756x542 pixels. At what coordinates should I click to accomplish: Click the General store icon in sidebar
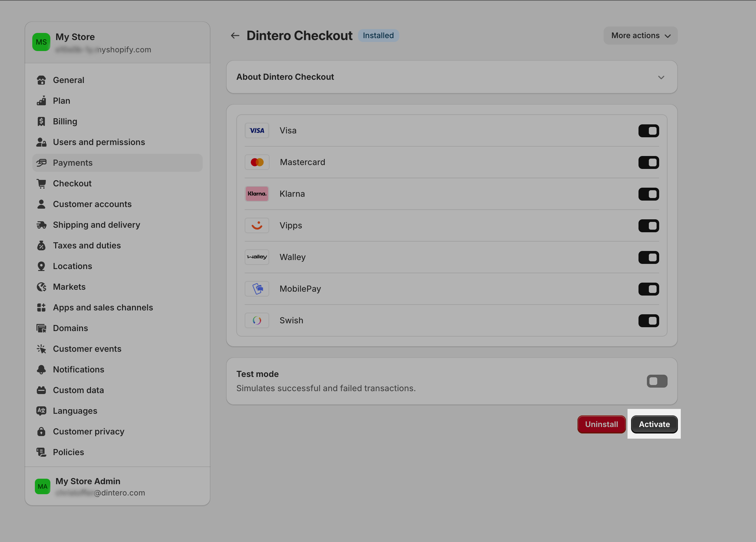(41, 80)
